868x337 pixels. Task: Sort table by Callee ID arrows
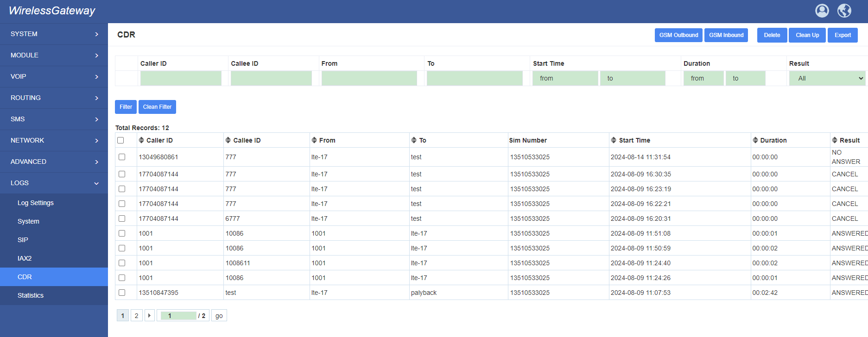228,140
